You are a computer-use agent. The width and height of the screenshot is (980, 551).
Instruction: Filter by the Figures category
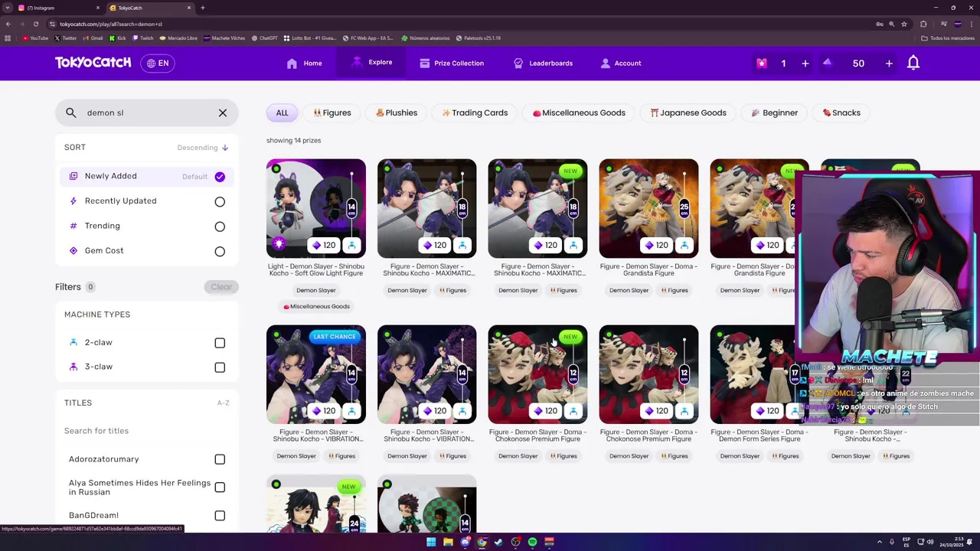coord(332,112)
